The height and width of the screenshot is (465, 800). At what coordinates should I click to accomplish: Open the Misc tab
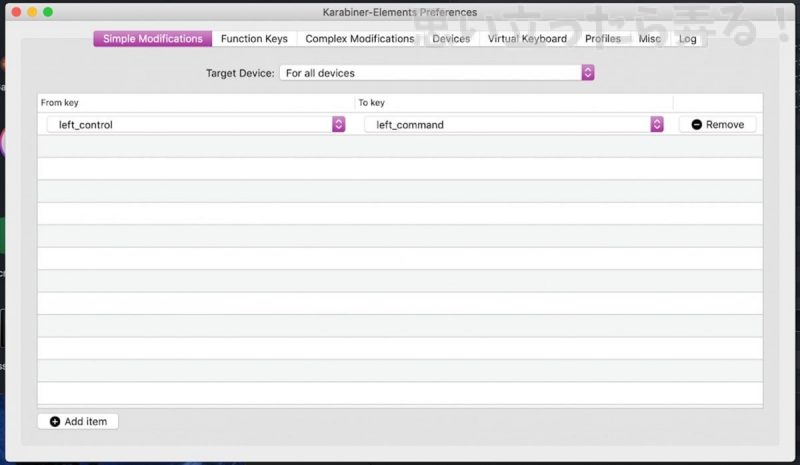[649, 39]
